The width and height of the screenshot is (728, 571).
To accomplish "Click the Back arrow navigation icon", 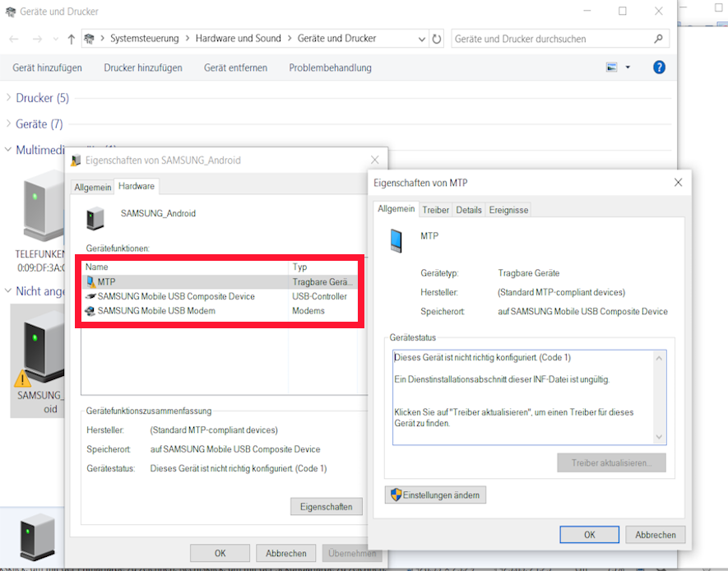I will pos(14,39).
